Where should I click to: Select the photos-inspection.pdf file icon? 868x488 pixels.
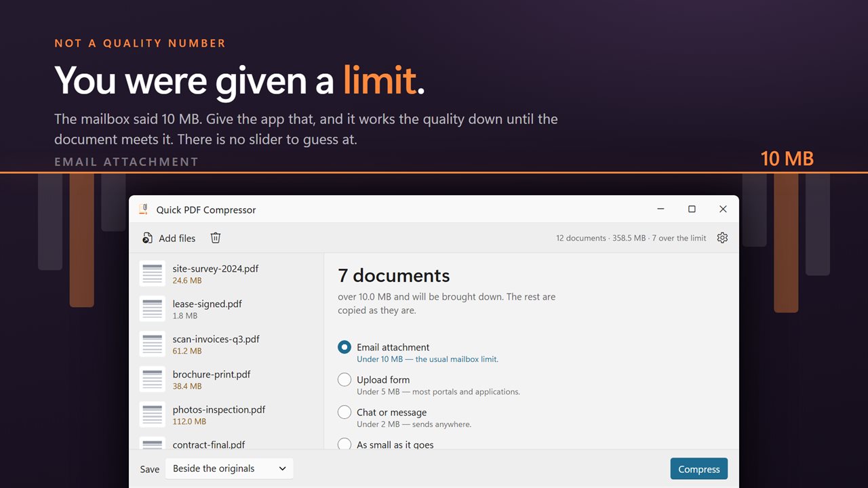pos(153,415)
